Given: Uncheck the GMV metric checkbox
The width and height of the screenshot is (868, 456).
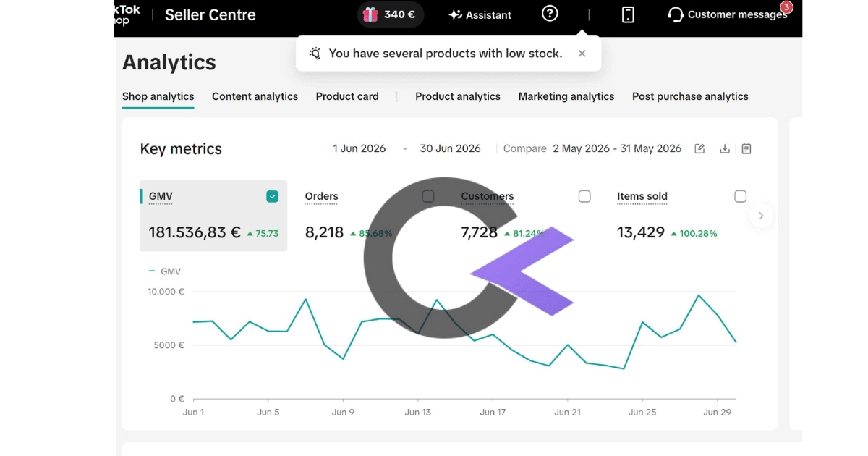Looking at the screenshot, I should [x=272, y=196].
